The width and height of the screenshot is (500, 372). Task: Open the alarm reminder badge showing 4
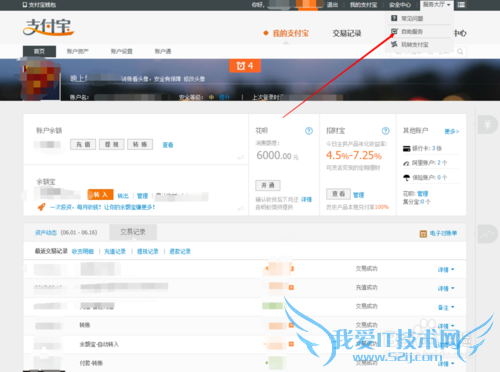pos(245,66)
